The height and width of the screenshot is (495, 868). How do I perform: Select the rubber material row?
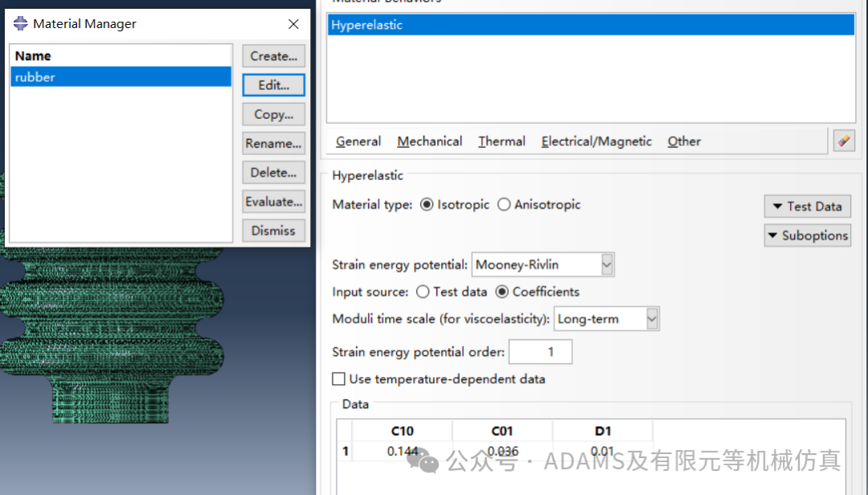coord(121,77)
